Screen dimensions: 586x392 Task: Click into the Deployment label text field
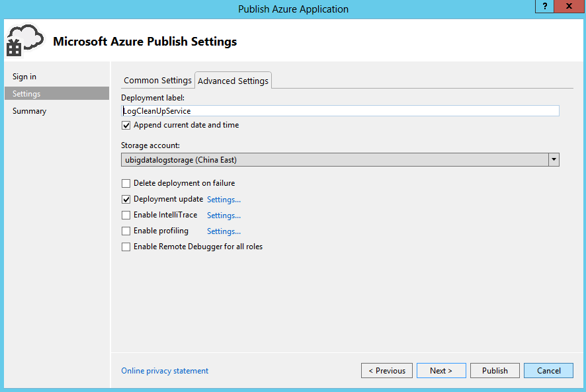click(340, 111)
